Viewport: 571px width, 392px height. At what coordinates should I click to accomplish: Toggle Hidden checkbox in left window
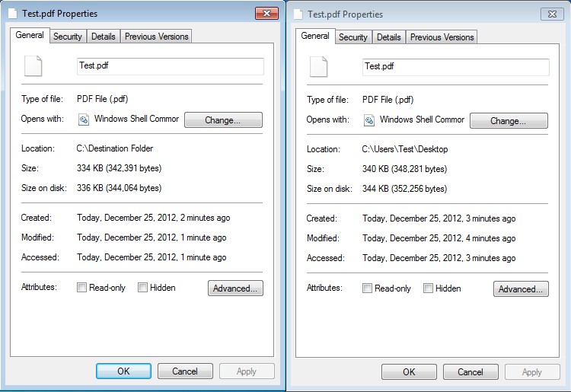click(x=142, y=288)
